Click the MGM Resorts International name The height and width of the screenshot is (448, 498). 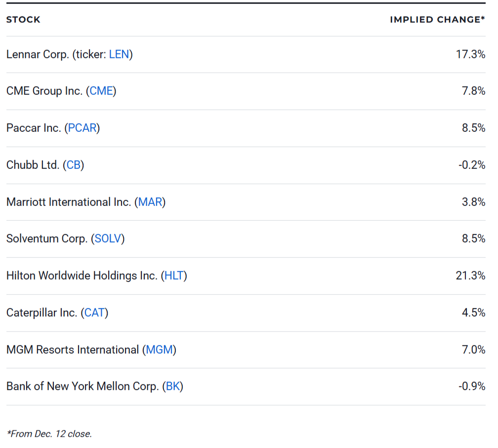click(73, 350)
